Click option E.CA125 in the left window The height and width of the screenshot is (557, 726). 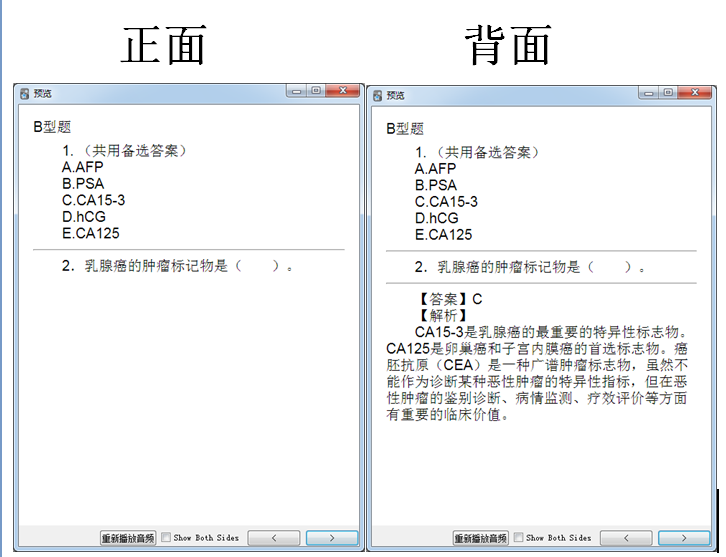tap(91, 233)
